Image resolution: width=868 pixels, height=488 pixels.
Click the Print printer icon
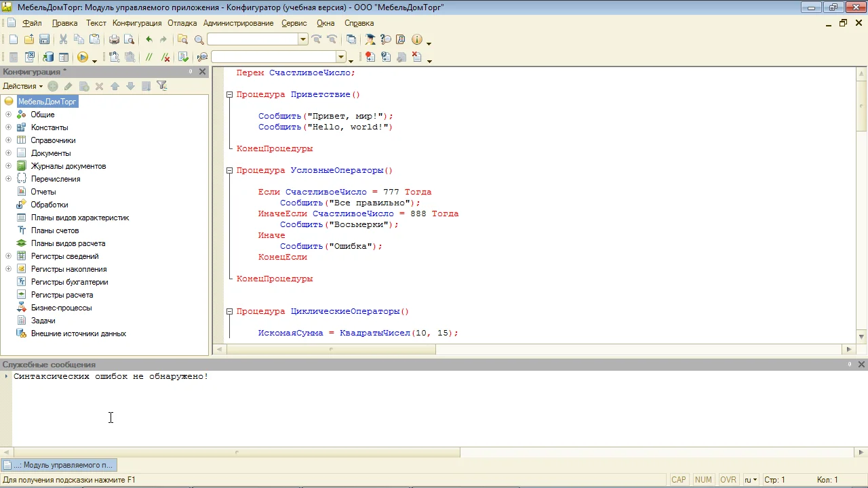coord(114,40)
